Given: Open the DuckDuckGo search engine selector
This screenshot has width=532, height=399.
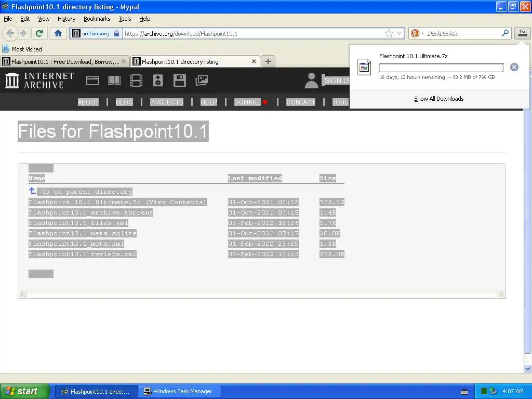Looking at the screenshot, I should click(x=417, y=33).
